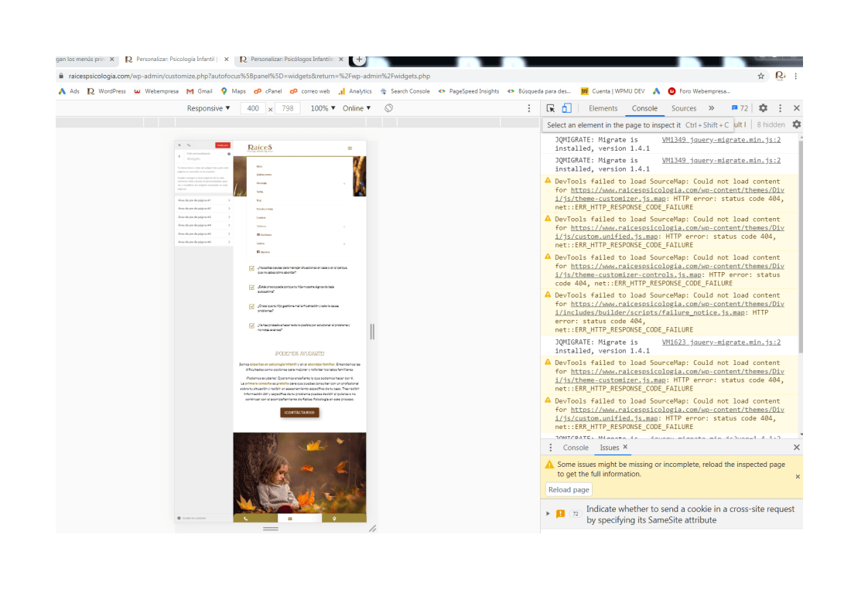Open the Maps bookmark

[x=233, y=91]
